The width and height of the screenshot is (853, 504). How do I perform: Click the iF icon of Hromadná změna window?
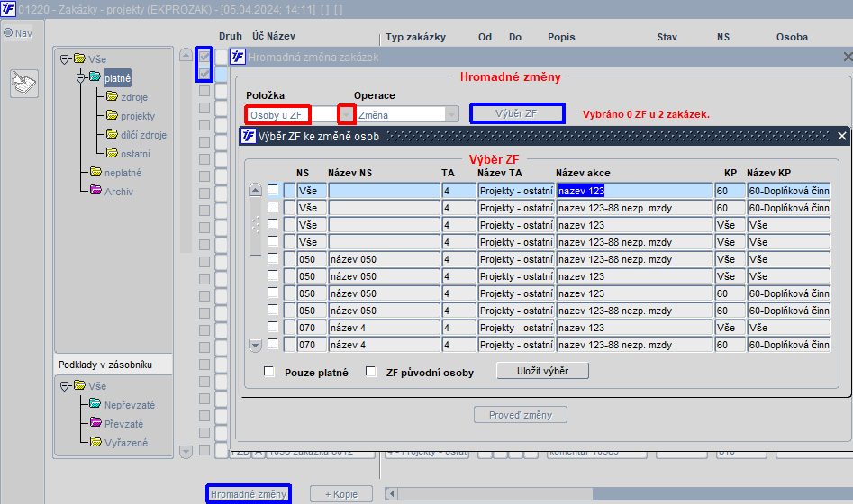pyautogui.click(x=238, y=57)
